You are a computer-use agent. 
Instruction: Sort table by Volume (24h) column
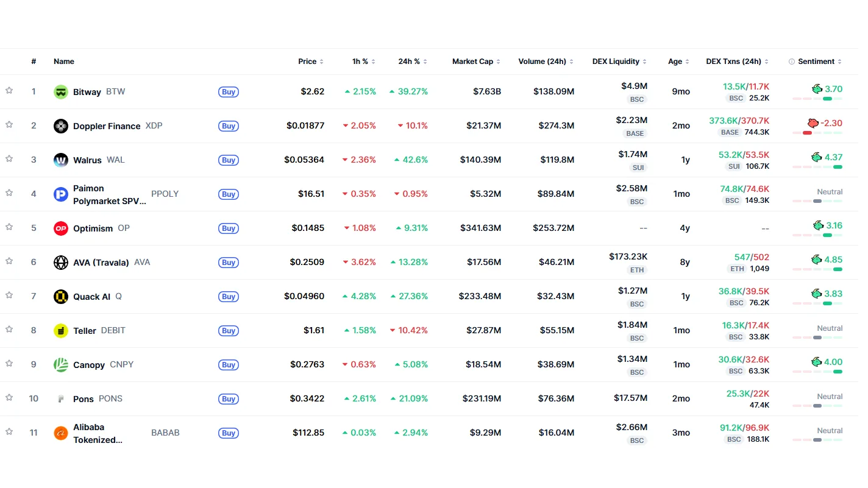pos(546,62)
